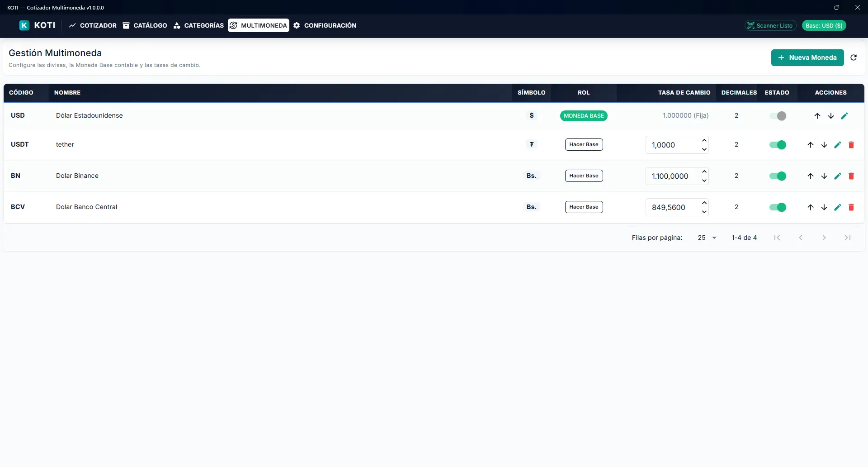Move BCV row up

point(811,207)
